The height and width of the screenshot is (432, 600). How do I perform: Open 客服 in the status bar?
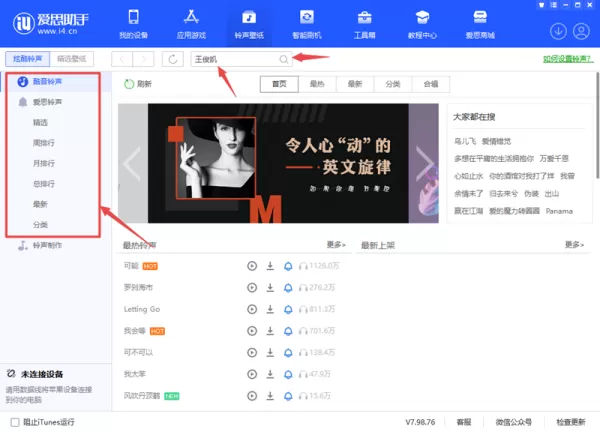point(464,422)
